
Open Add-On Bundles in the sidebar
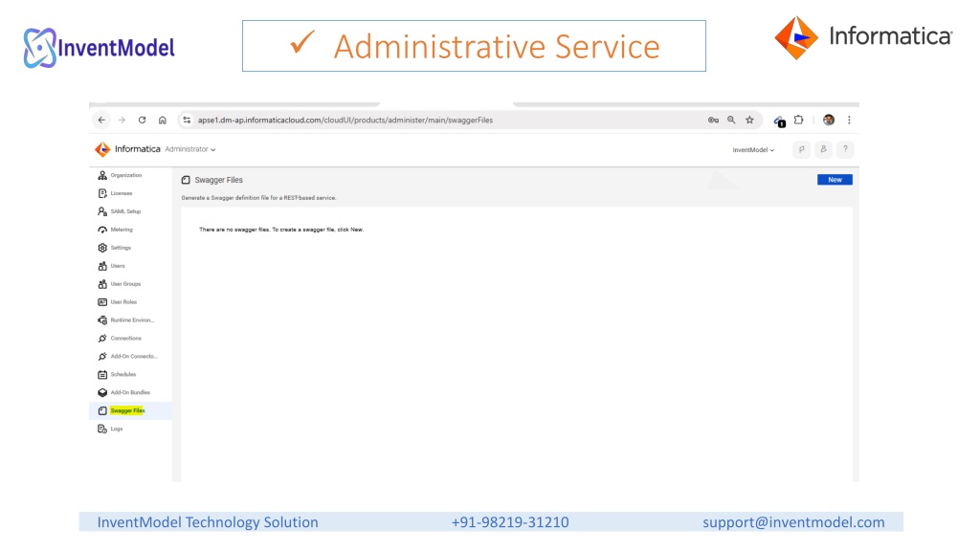pos(130,393)
